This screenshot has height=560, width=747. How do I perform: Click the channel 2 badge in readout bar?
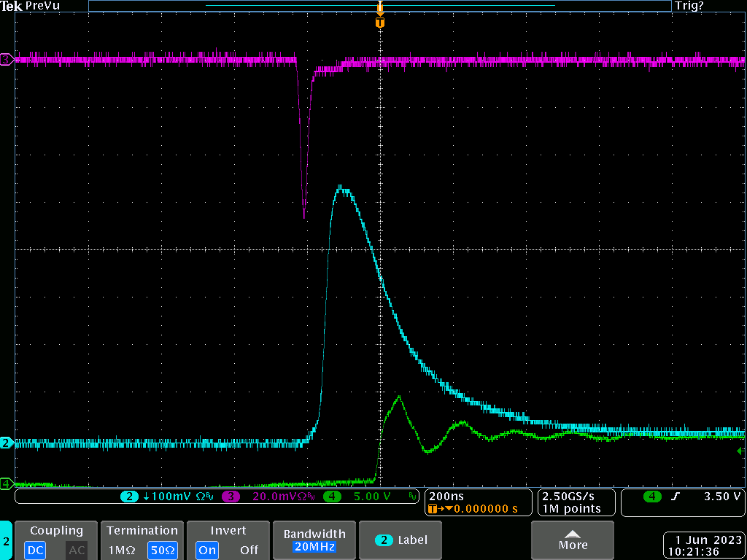pos(129,497)
